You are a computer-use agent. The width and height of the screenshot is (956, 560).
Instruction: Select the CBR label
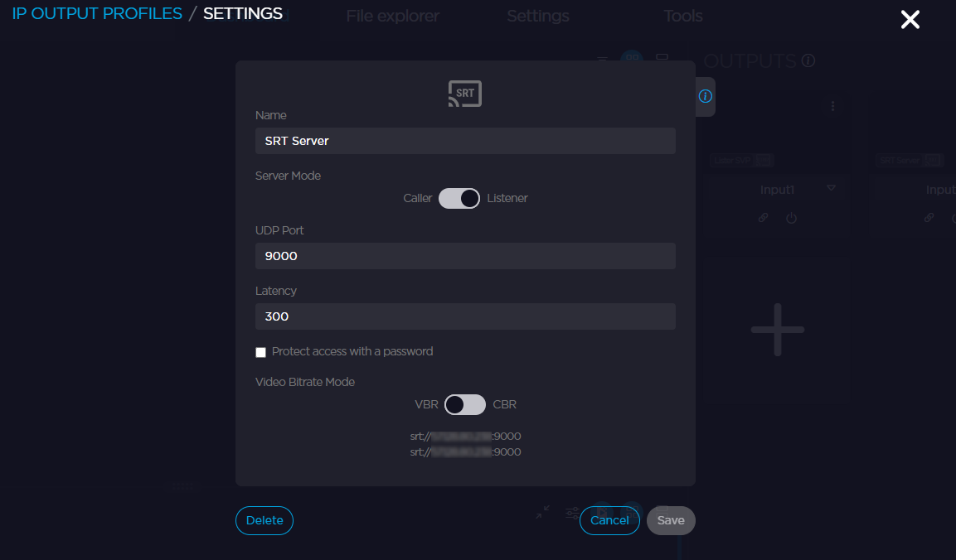(504, 404)
